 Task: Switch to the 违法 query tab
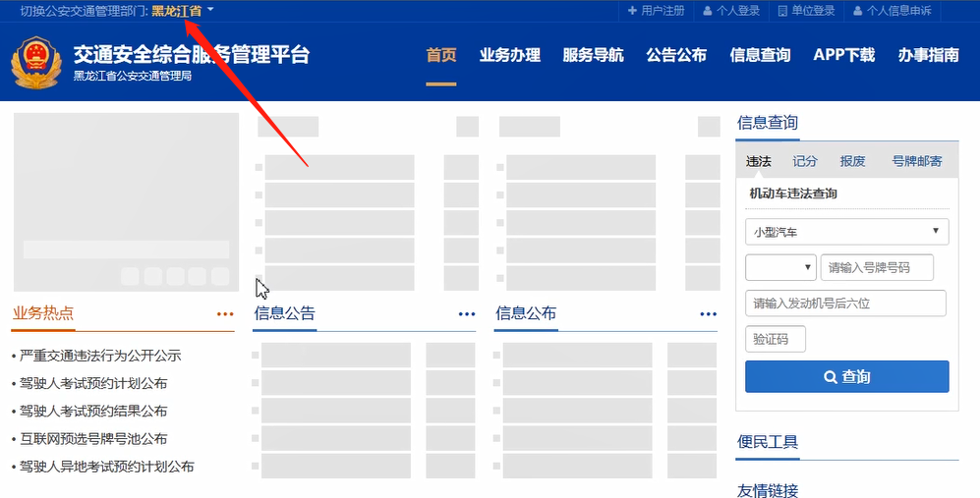coord(758,161)
